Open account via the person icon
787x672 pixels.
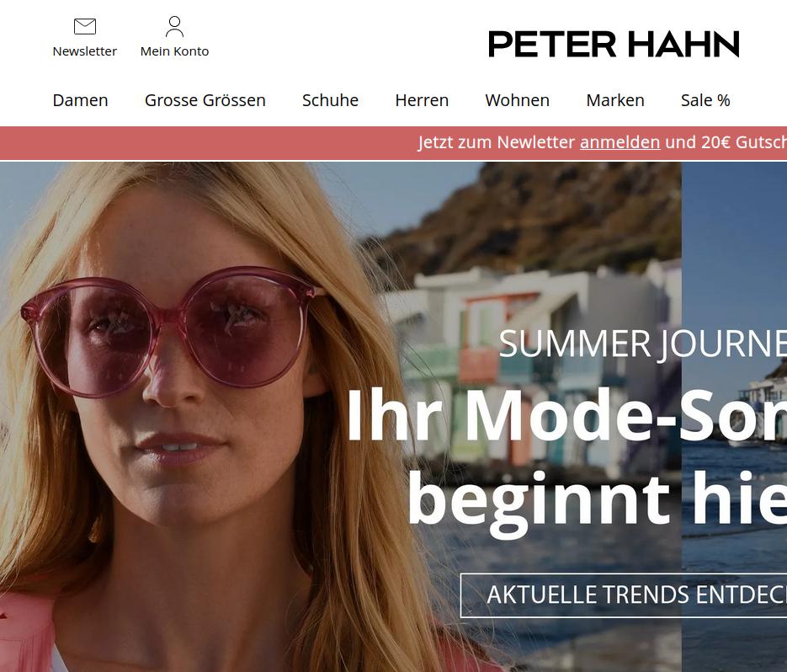tap(174, 27)
